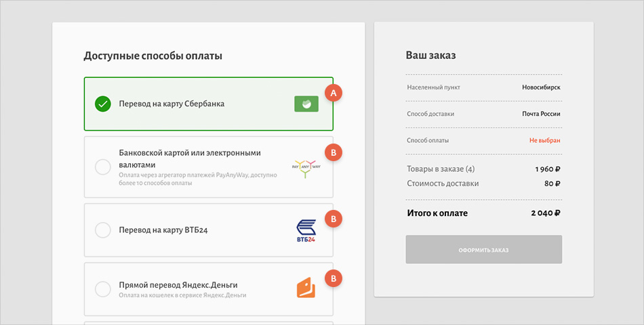Click the orange Yandex.Money wallet icon
The height and width of the screenshot is (325, 644).
306,288
